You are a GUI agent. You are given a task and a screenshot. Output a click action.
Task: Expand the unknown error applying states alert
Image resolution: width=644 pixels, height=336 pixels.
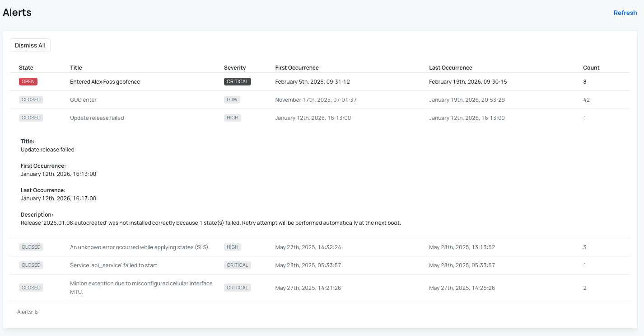140,247
